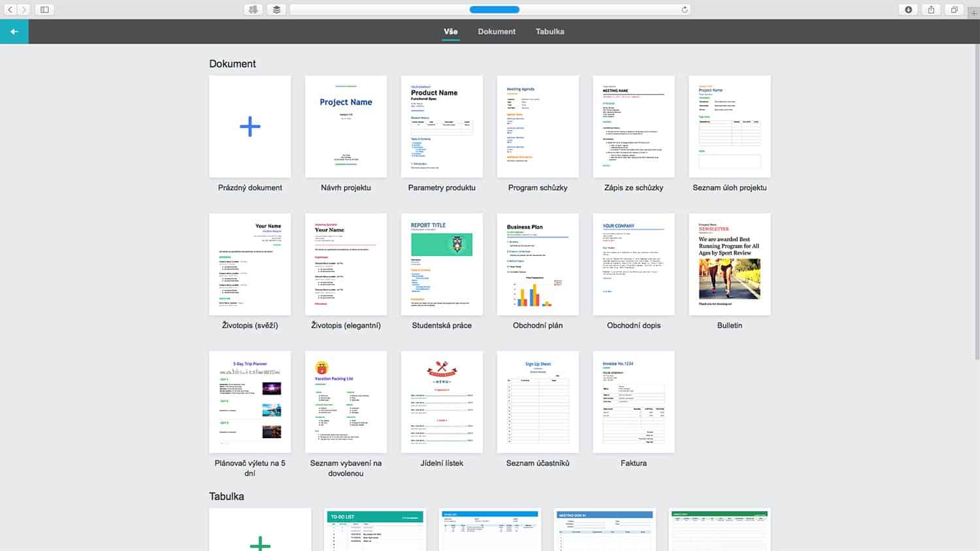This screenshot has width=980, height=551.
Task: Create a blank document with Prázdný dokument
Action: 250,127
